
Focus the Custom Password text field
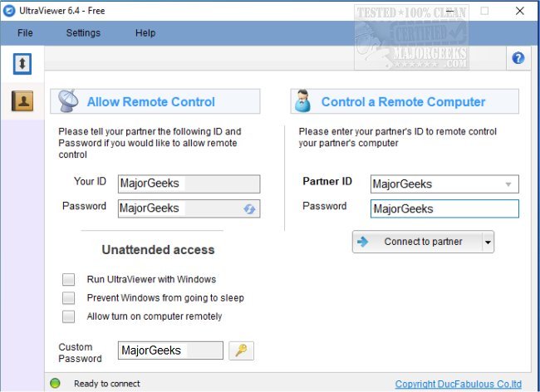[170, 350]
